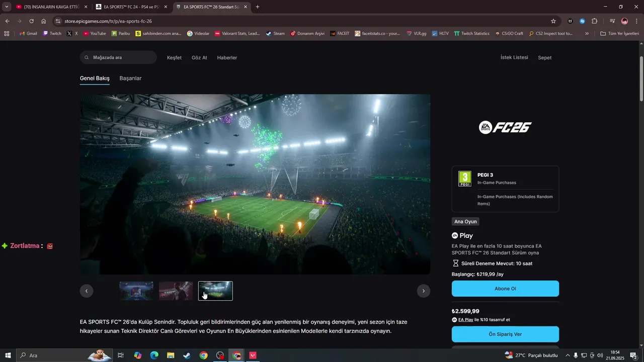Select the Genel Bakış tab
The width and height of the screenshot is (644, 362).
(x=95, y=78)
